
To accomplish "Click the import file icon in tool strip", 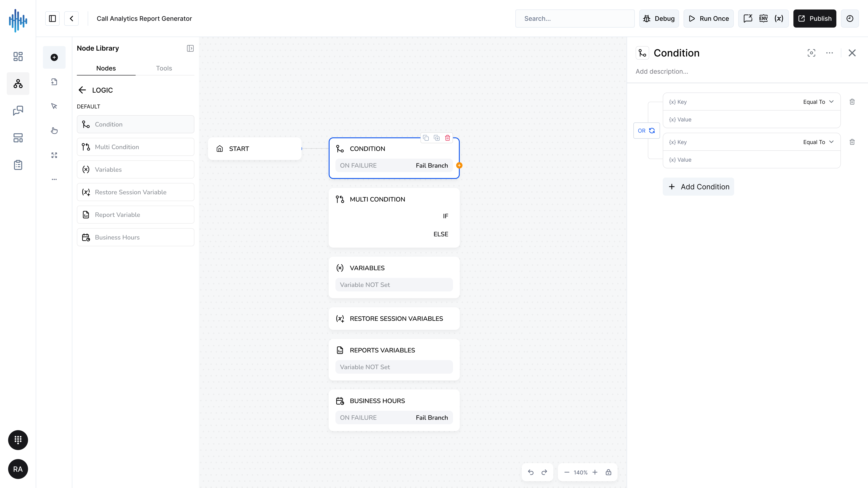I will 54,82.
